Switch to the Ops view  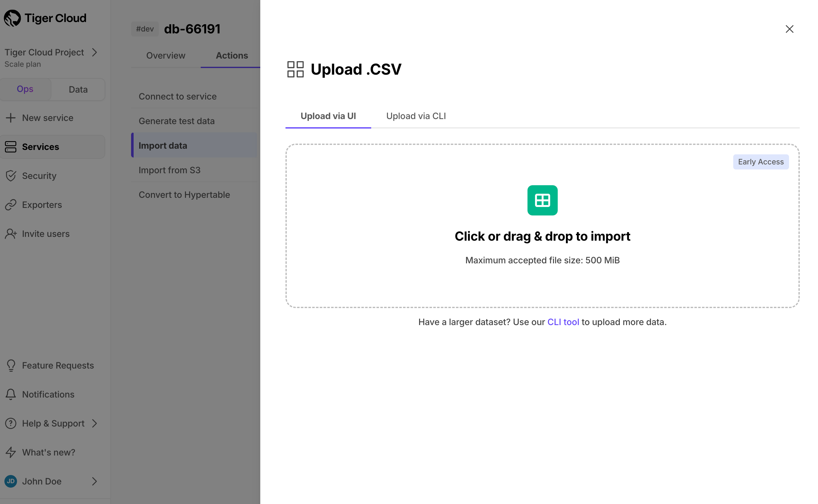pos(25,89)
